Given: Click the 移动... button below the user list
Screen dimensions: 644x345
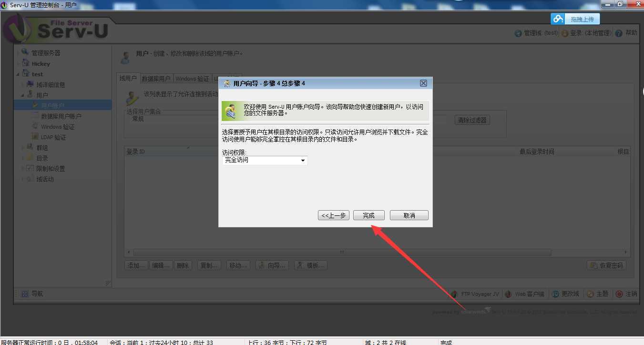Looking at the screenshot, I should (238, 265).
